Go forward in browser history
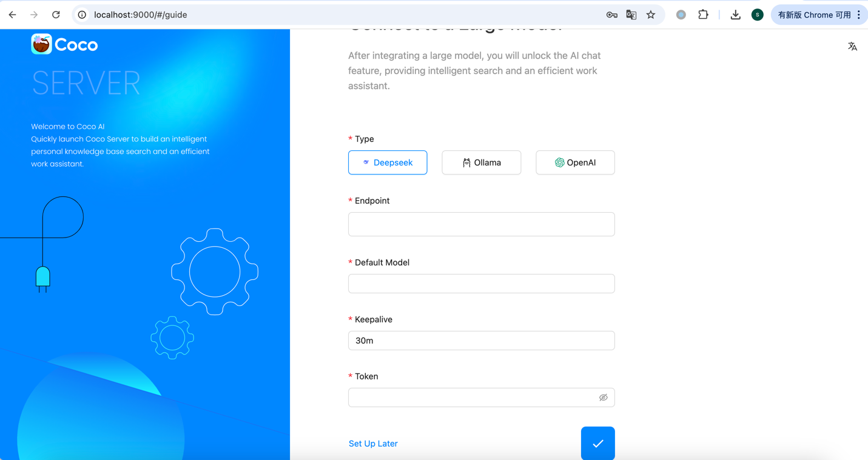The width and height of the screenshot is (868, 460). pos(34,15)
